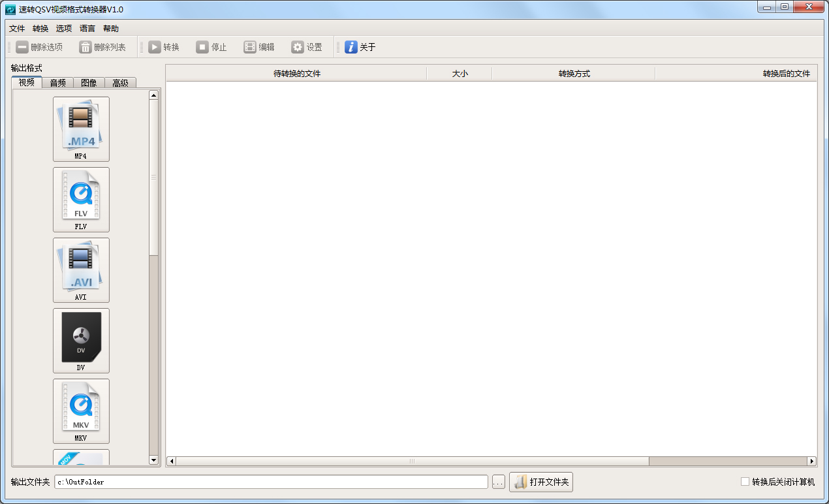Open the 选项 menu
Image resolution: width=829 pixels, height=504 pixels.
coord(64,28)
